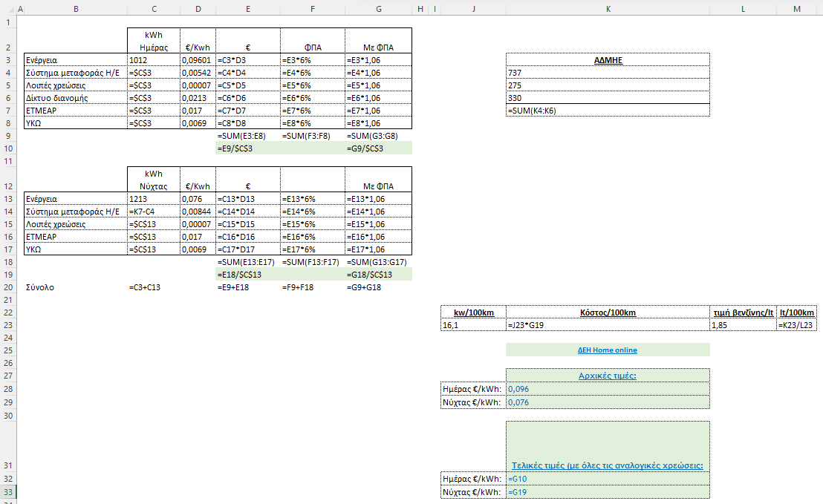Click the cell containing 737
The height and width of the screenshot is (504, 823).
(x=608, y=73)
